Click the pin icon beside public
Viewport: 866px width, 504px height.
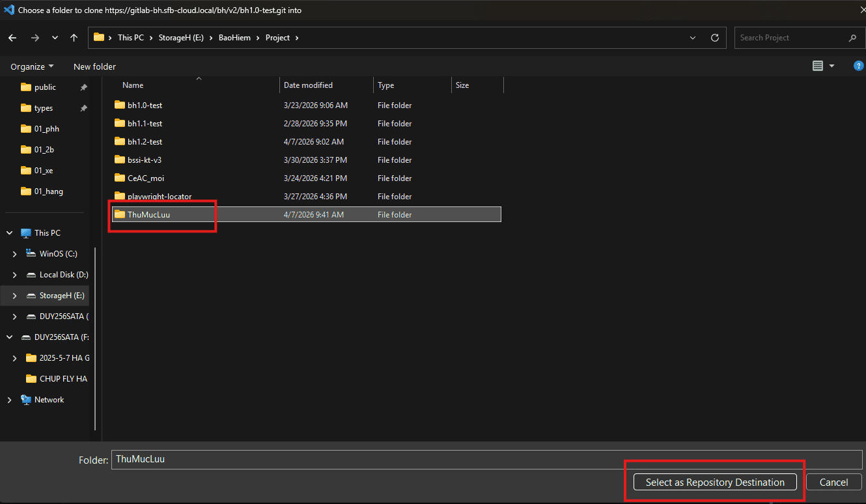83,87
